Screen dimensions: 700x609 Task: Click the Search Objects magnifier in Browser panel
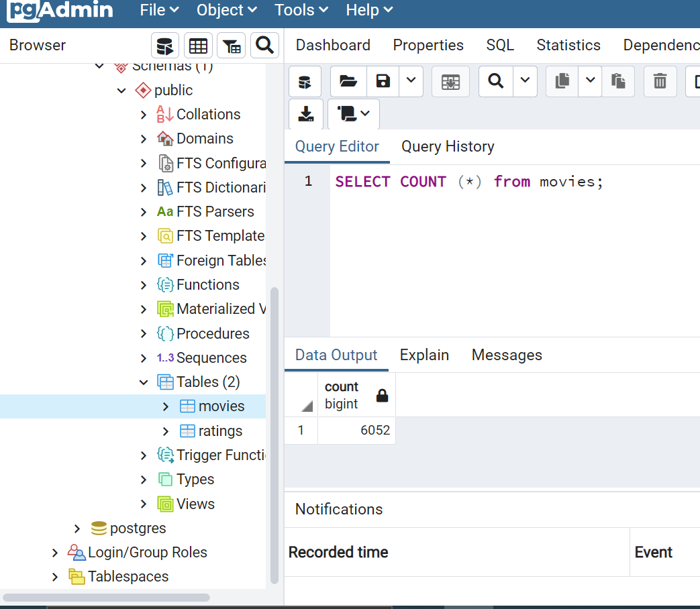coord(264,46)
